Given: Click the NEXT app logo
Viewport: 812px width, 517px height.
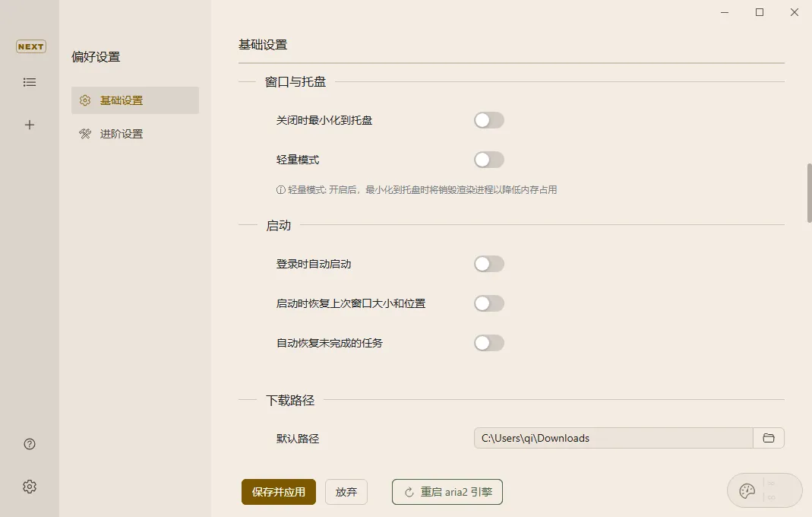Looking at the screenshot, I should tap(30, 46).
